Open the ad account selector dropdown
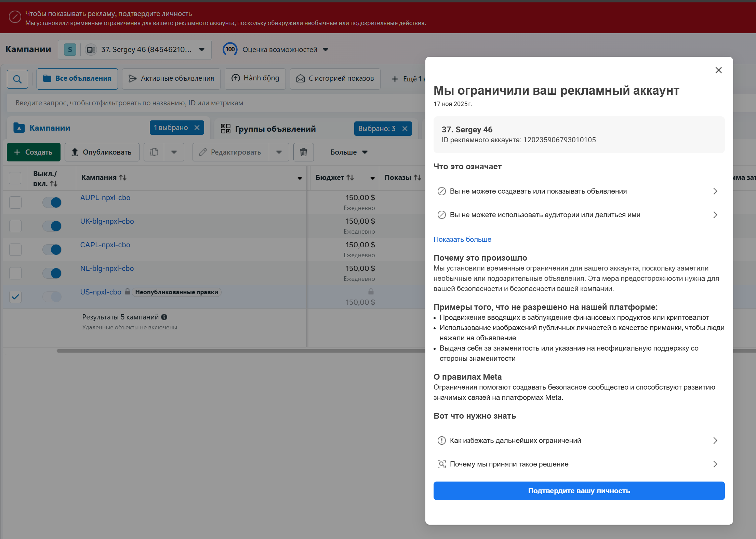 tap(202, 50)
